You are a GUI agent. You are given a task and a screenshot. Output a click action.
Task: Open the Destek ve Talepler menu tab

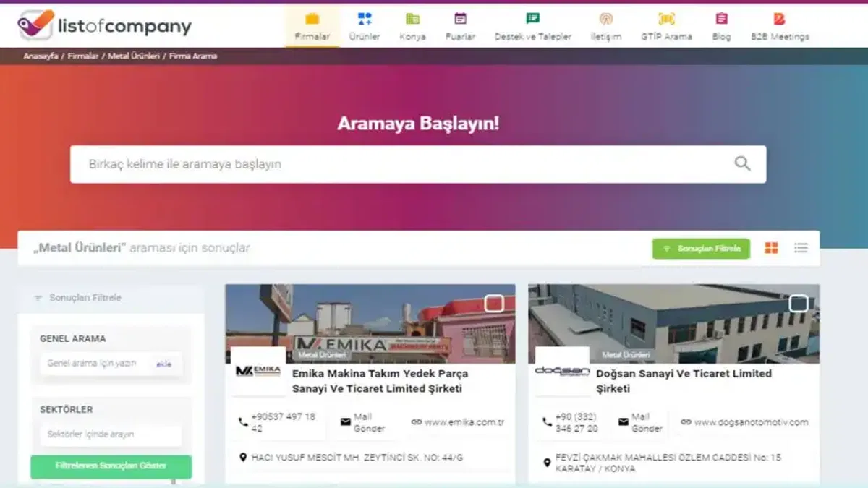[533, 26]
